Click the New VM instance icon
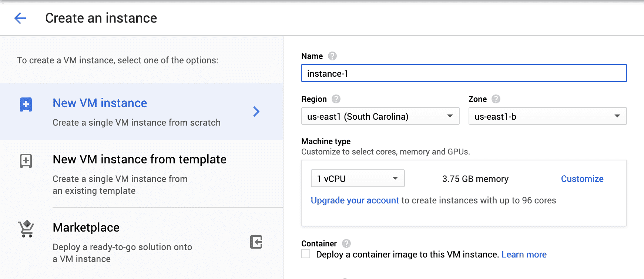Image resolution: width=644 pixels, height=279 pixels. coord(26,104)
